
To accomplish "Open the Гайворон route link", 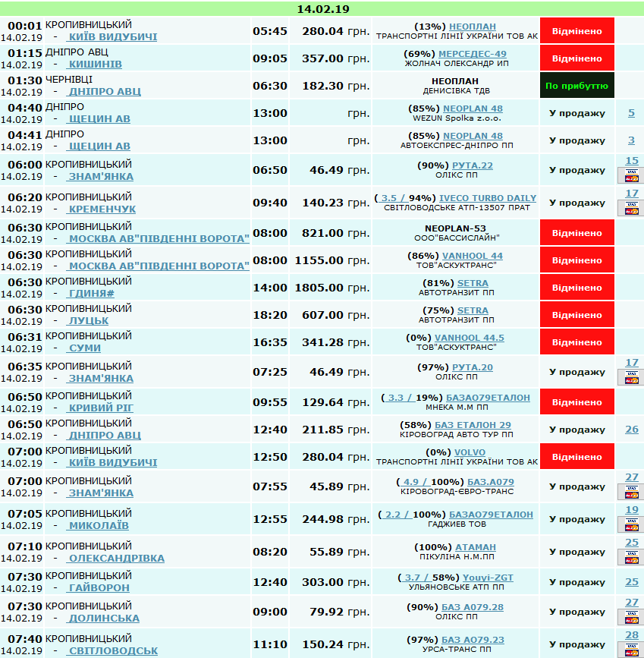I will tap(99, 588).
